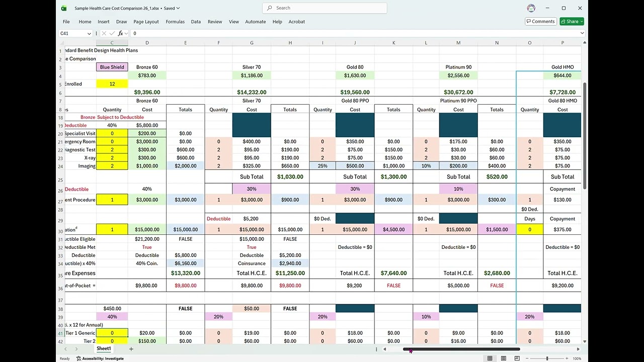Click the zoom out minus icon
This screenshot has width=644, height=362.
click(x=527, y=358)
